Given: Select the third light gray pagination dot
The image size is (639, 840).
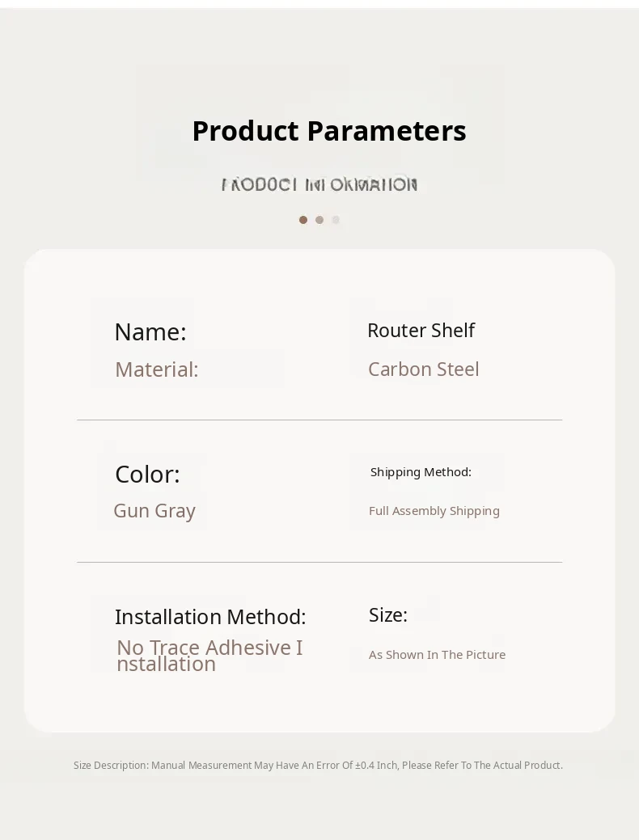Looking at the screenshot, I should tap(336, 220).
